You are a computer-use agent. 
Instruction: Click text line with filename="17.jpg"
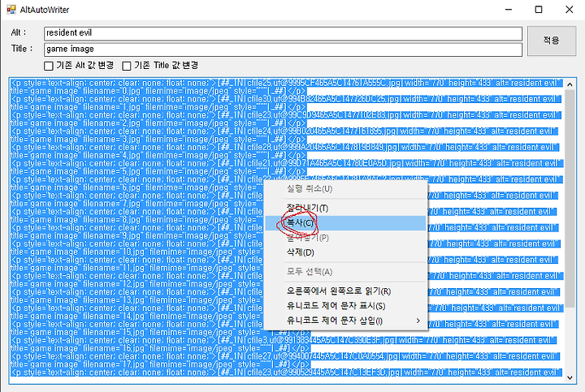(x=160, y=364)
